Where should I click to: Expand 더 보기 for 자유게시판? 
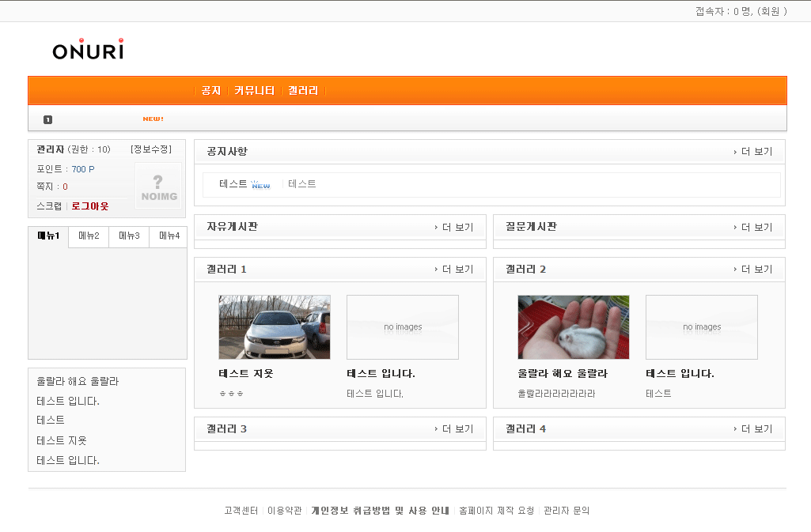click(x=457, y=228)
